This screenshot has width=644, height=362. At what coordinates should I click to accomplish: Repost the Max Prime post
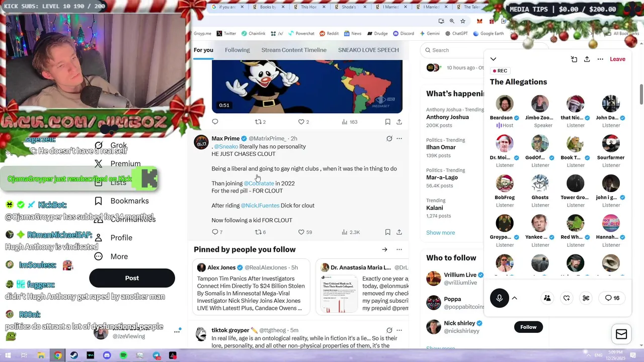coord(258,232)
